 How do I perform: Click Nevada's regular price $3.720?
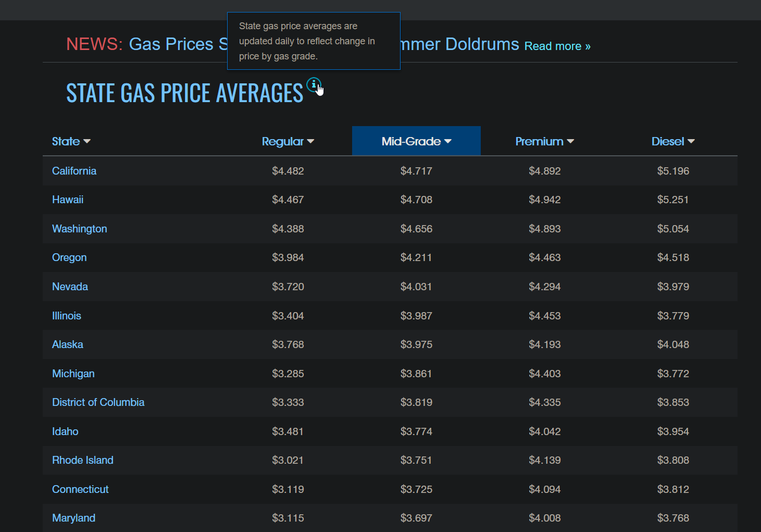point(288,287)
